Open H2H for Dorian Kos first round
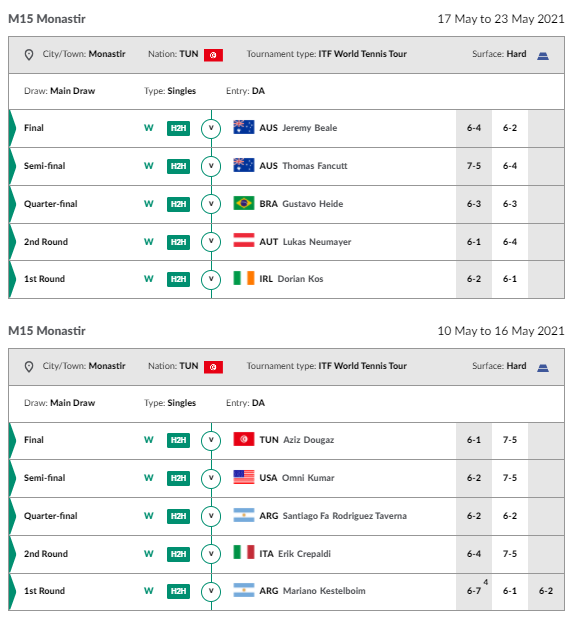This screenshot has width=569, height=623. coord(178,279)
